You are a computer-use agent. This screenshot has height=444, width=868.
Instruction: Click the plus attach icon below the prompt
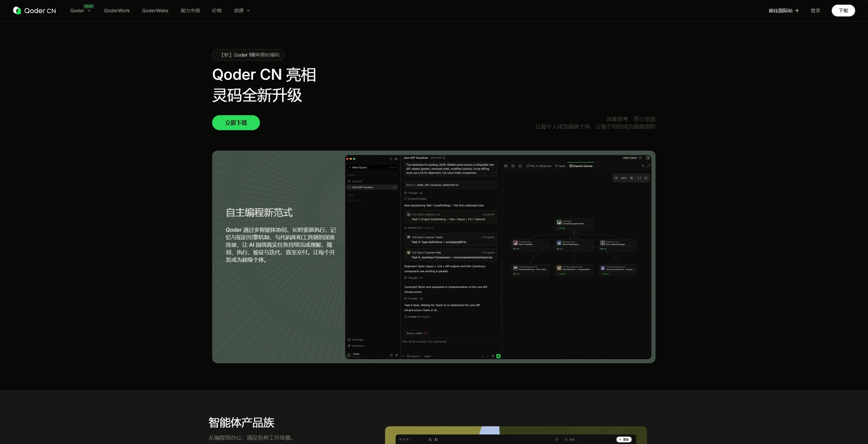coord(403,356)
